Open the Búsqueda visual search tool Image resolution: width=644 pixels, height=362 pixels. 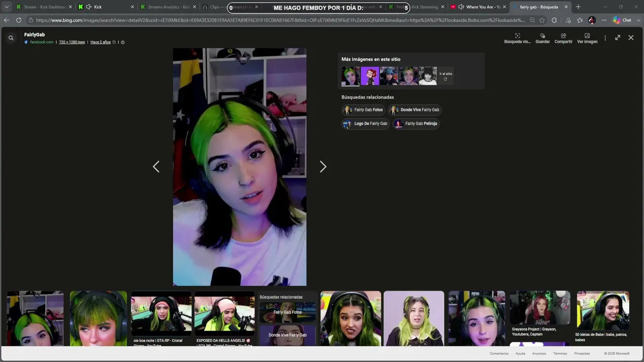pyautogui.click(x=517, y=39)
